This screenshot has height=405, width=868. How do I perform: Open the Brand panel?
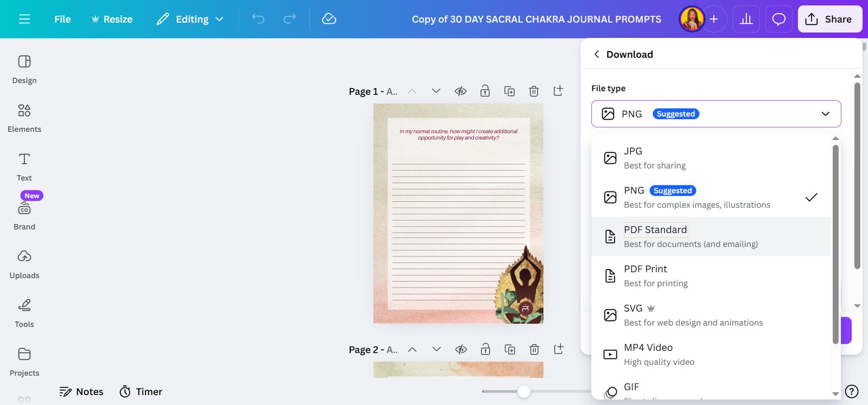(x=24, y=216)
